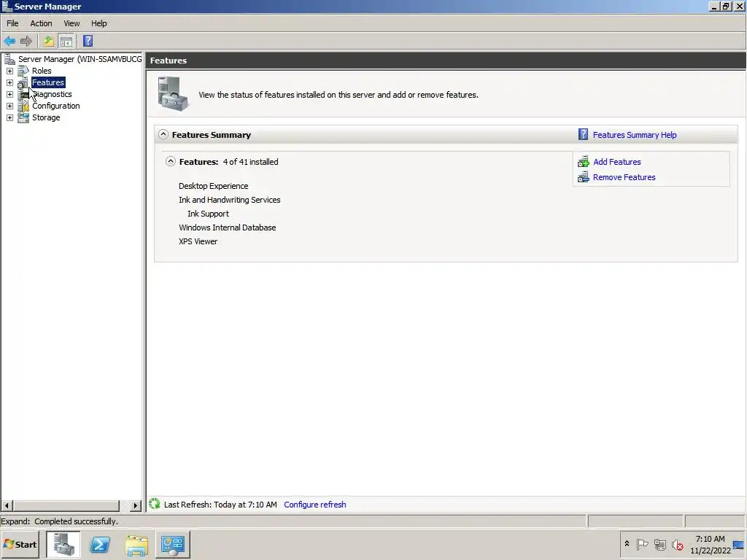Click the XPS Viewer feature entry
This screenshot has width=747, height=560.
click(198, 241)
